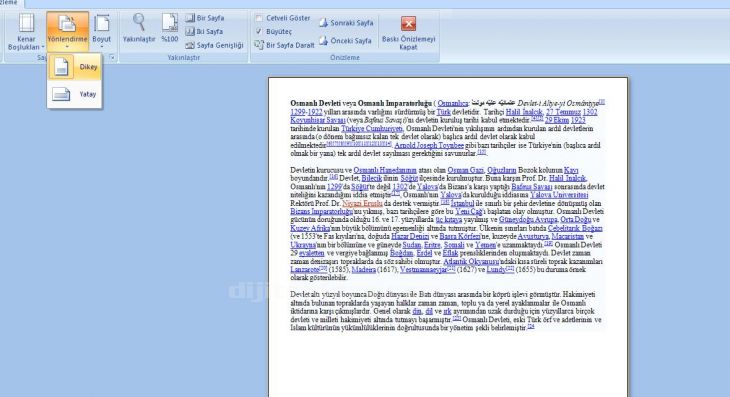Fit to Sayfa Genişliği page width
The image size is (730, 397).
click(214, 45)
